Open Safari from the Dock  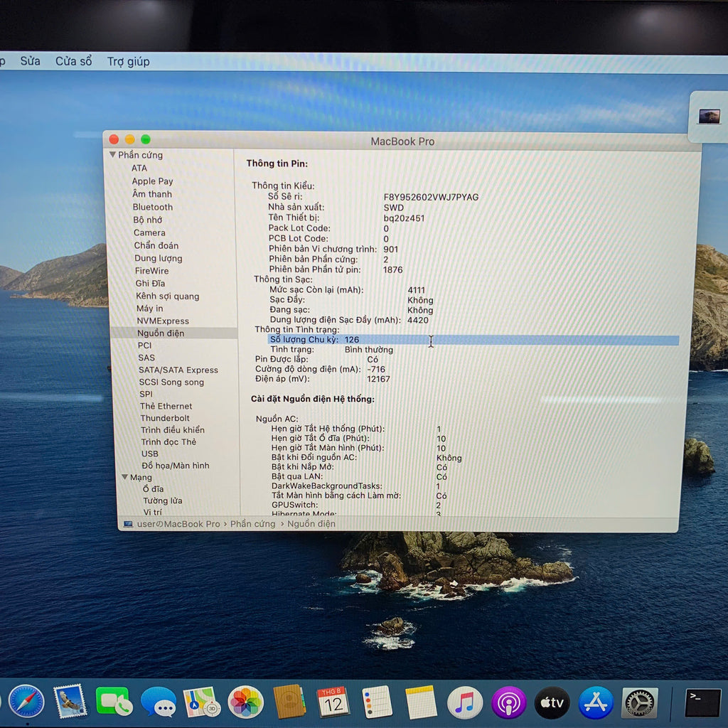(x=26, y=701)
